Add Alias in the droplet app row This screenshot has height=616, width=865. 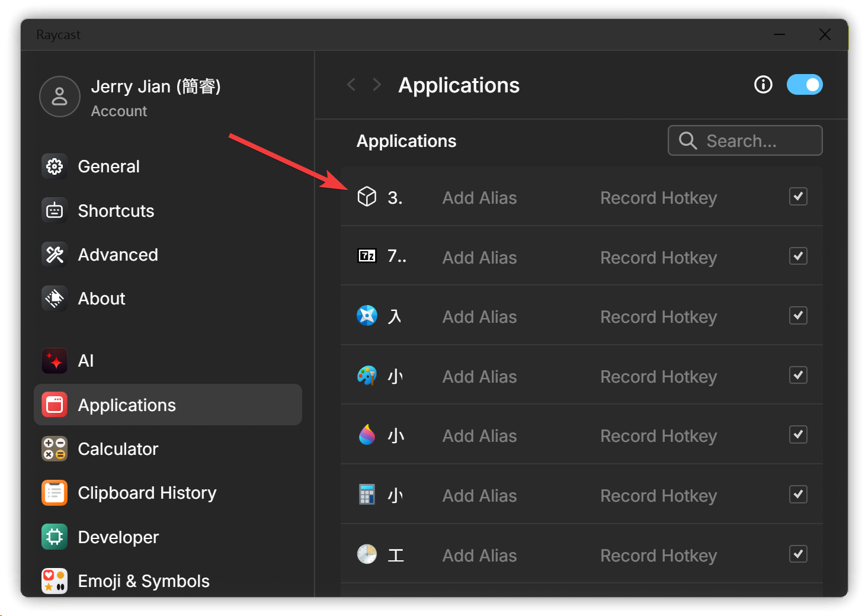click(480, 436)
